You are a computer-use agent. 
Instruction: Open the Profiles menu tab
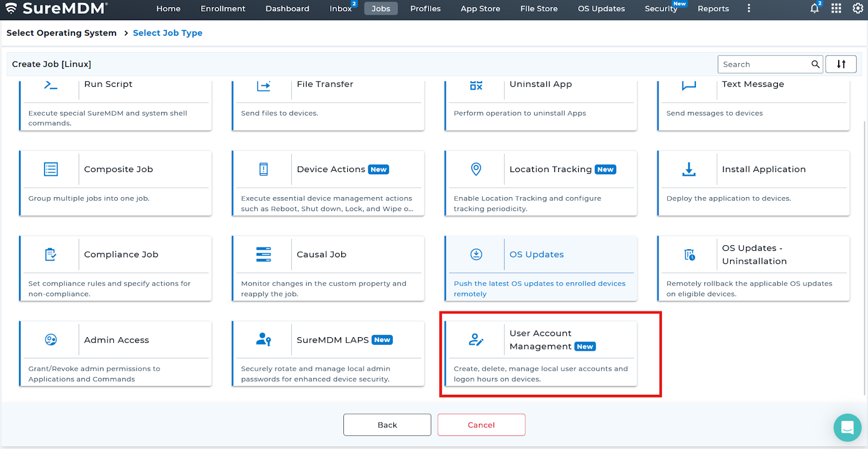point(425,9)
